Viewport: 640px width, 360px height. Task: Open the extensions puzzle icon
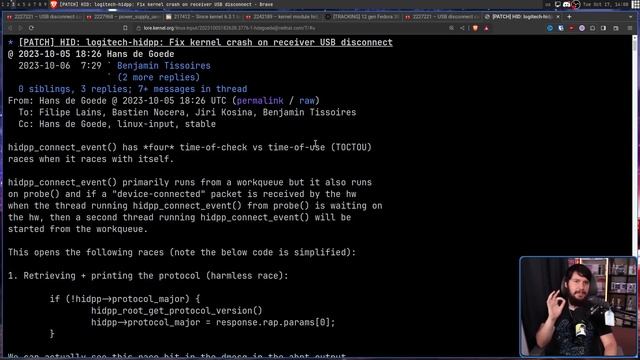(593, 28)
